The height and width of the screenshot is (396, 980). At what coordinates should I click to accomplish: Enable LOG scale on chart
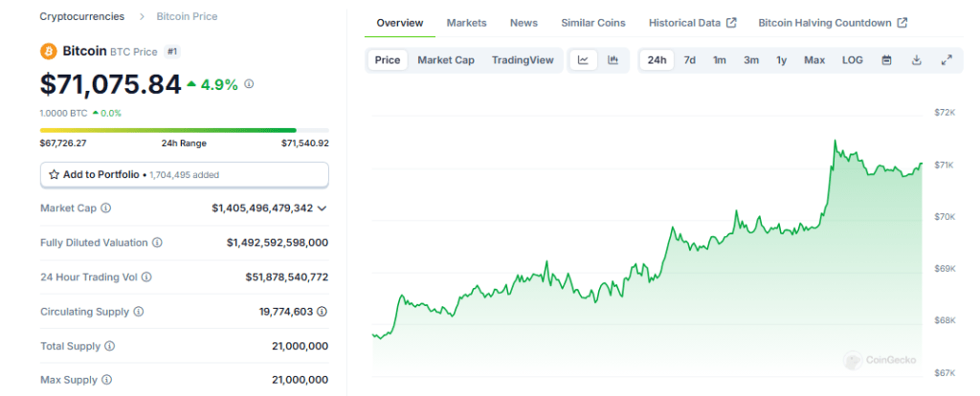852,60
